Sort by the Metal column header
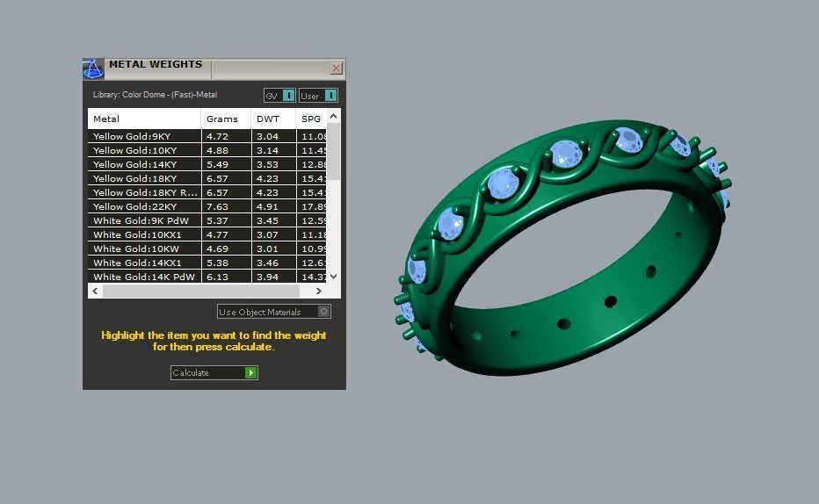This screenshot has width=819, height=504. click(144, 119)
